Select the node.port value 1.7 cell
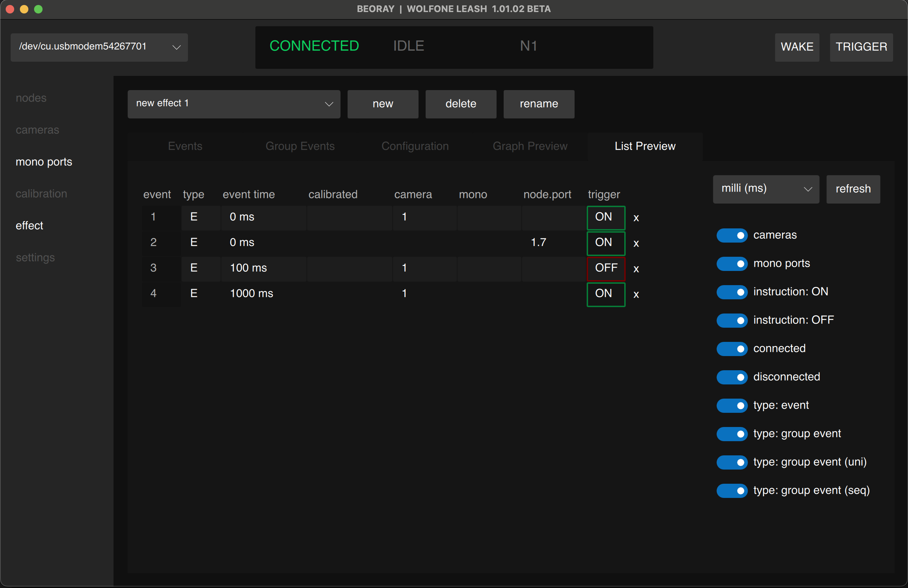The height and width of the screenshot is (588, 908). (x=539, y=242)
